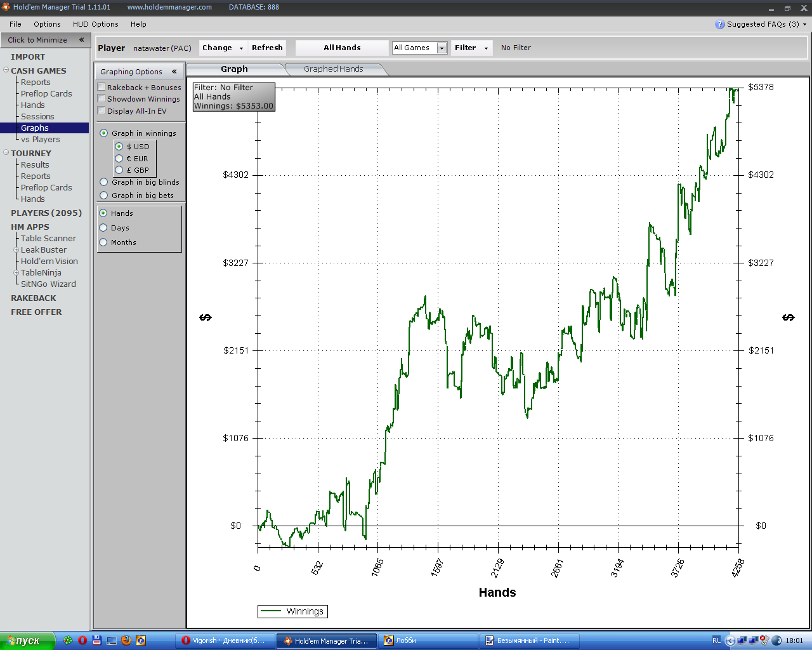812x650 pixels.
Task: Enable the Showdown Winnings checkbox
Action: click(x=101, y=98)
